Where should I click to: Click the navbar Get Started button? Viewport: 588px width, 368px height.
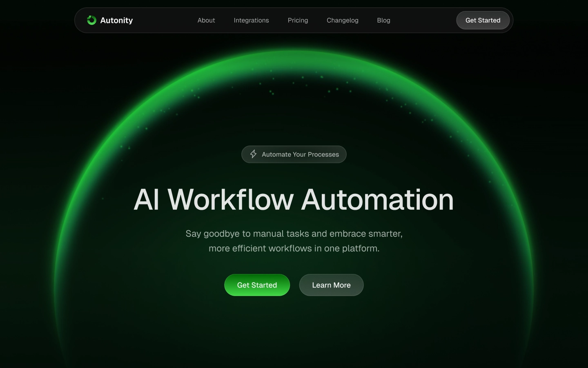tap(483, 20)
